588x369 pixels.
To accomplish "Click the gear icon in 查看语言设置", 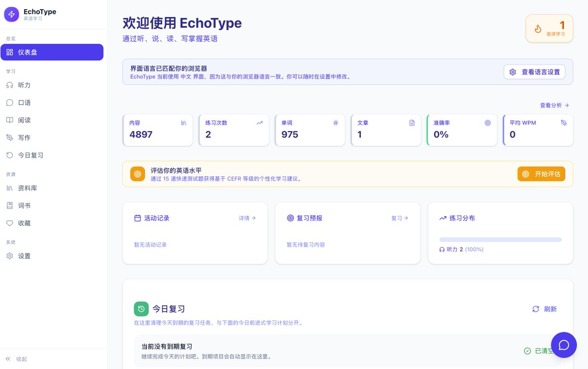I will point(513,72).
